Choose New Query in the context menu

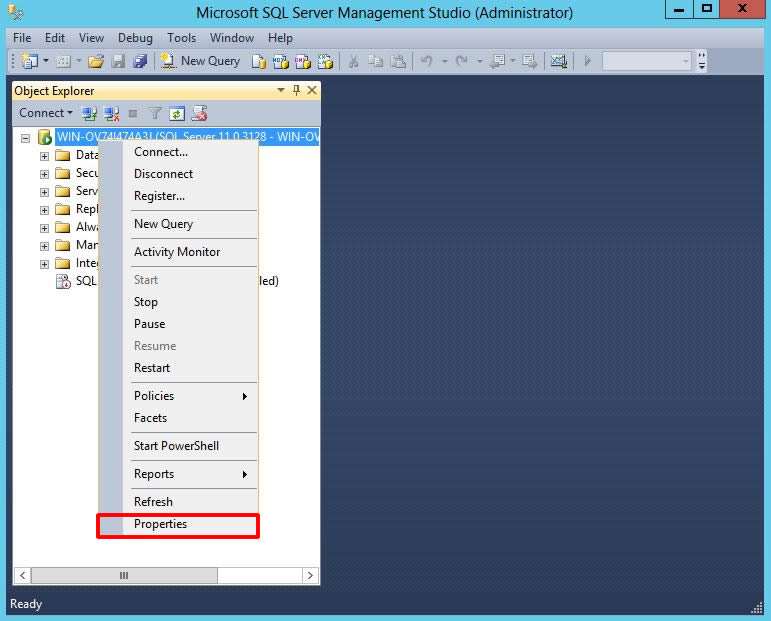[178, 224]
